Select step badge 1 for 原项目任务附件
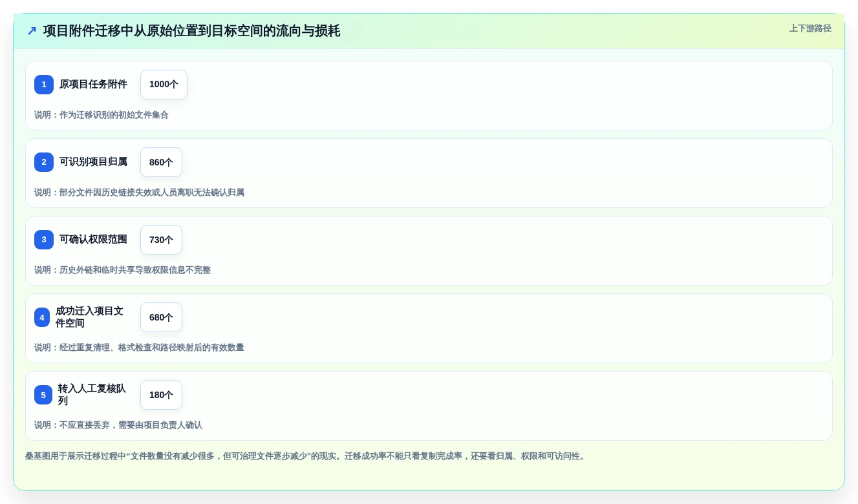This screenshot has width=858, height=504. click(44, 85)
